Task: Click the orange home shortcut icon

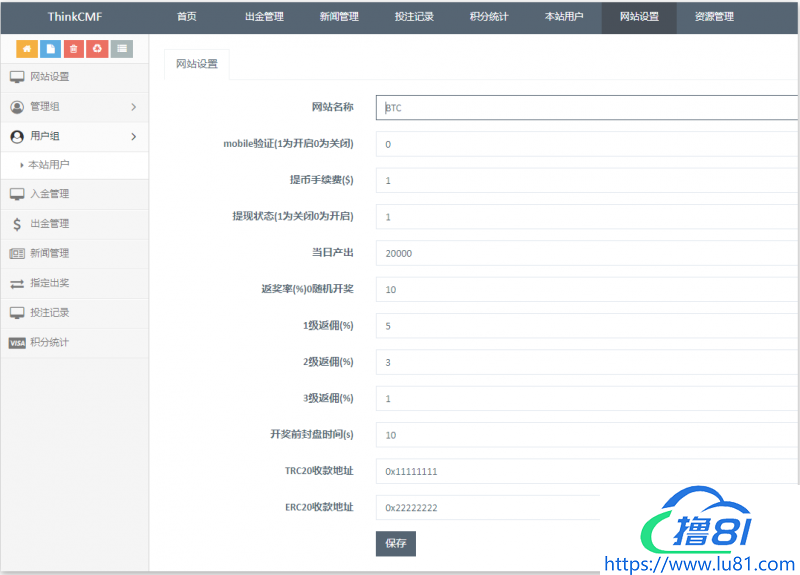Action: coord(27,48)
